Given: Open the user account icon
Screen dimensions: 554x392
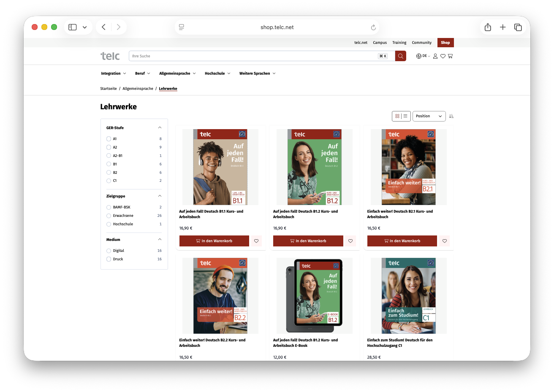Looking at the screenshot, I should [x=435, y=56].
